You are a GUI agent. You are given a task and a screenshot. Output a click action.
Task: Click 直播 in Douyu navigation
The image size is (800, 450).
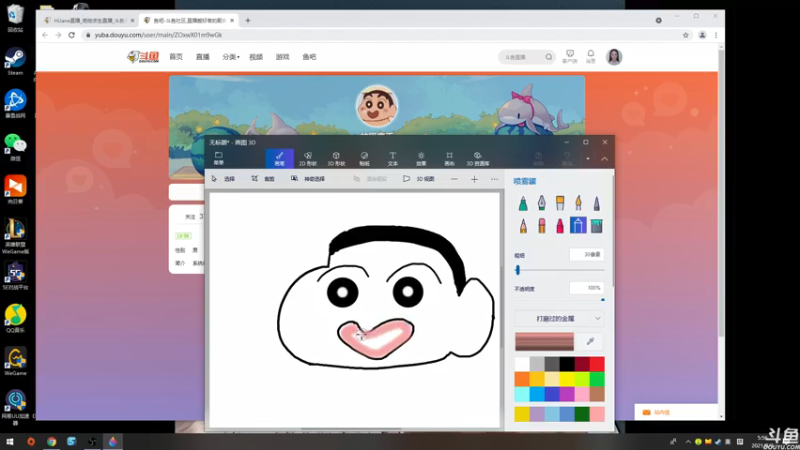pos(203,57)
